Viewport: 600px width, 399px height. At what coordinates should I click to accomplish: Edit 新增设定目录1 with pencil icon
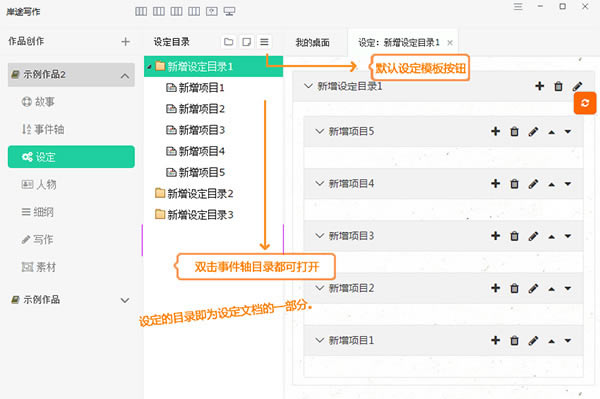(x=577, y=86)
